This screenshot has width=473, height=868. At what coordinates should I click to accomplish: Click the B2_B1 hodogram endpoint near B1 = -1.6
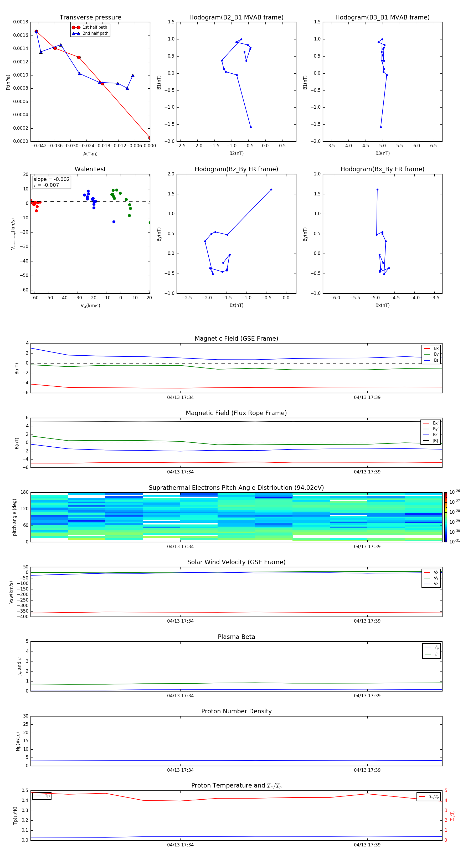pyautogui.click(x=251, y=127)
